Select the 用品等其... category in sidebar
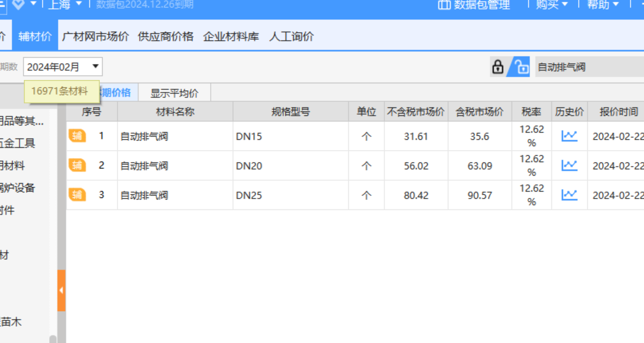Screen dimensions: 644x343 [22, 121]
